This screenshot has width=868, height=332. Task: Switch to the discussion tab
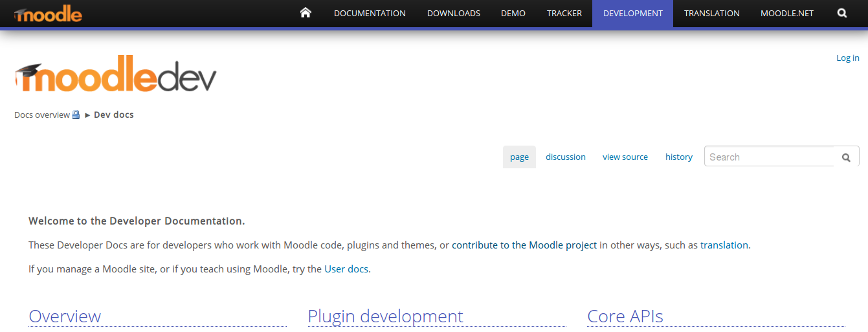coord(566,157)
